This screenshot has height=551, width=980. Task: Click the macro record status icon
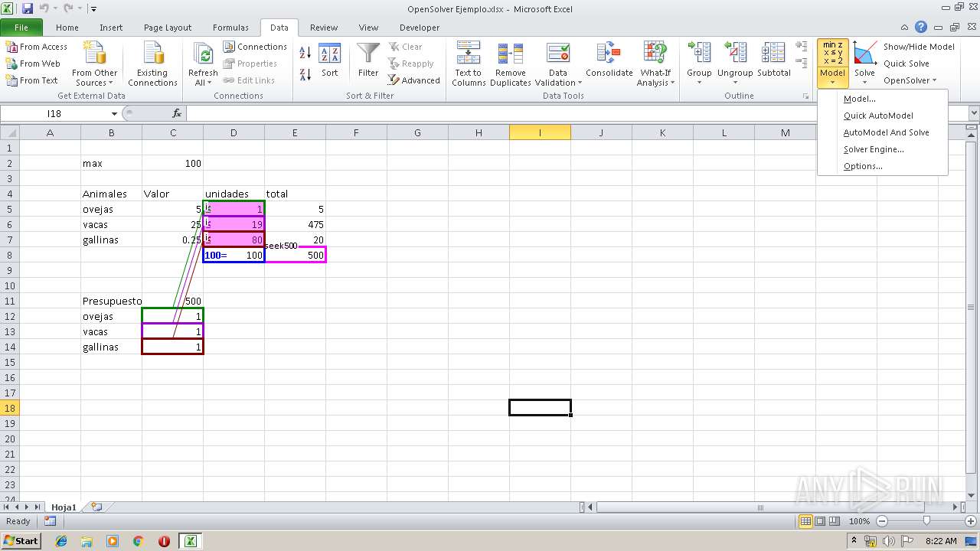(50, 521)
